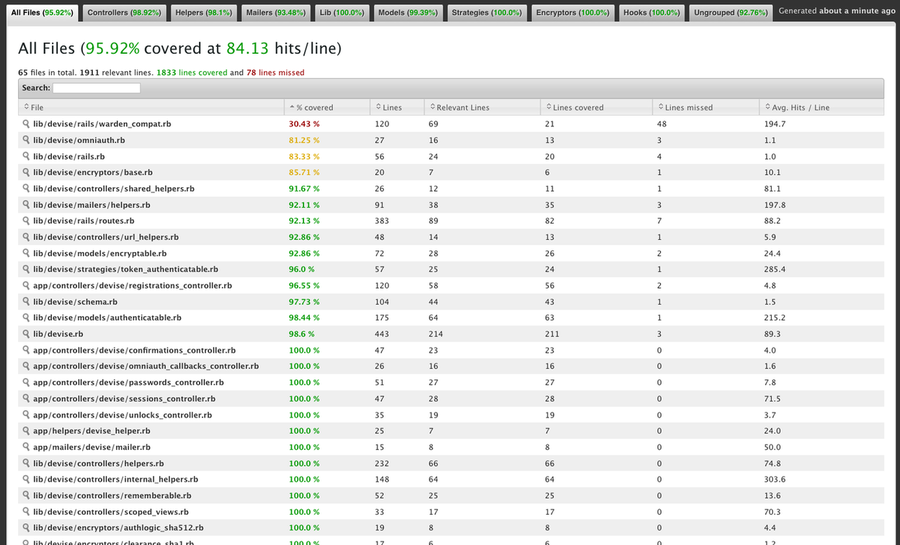Click magnifier icon beside lib/devise.rb row
Screen dimensions: 900x545
tap(26, 334)
